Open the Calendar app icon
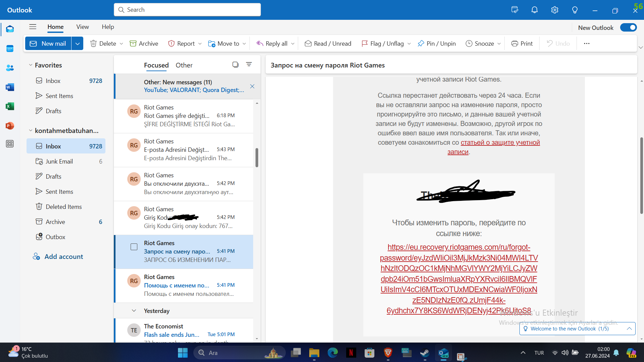The width and height of the screenshot is (644, 362). [10, 49]
